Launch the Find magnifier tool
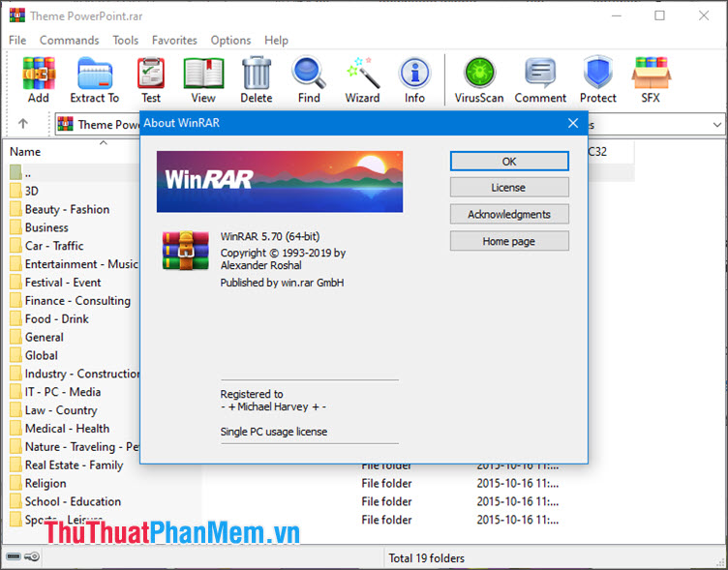The image size is (728, 570). (309, 79)
